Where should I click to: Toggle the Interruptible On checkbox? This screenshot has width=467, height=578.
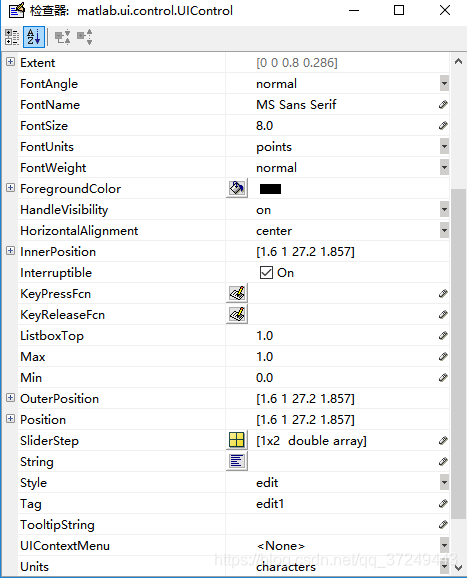click(266, 273)
